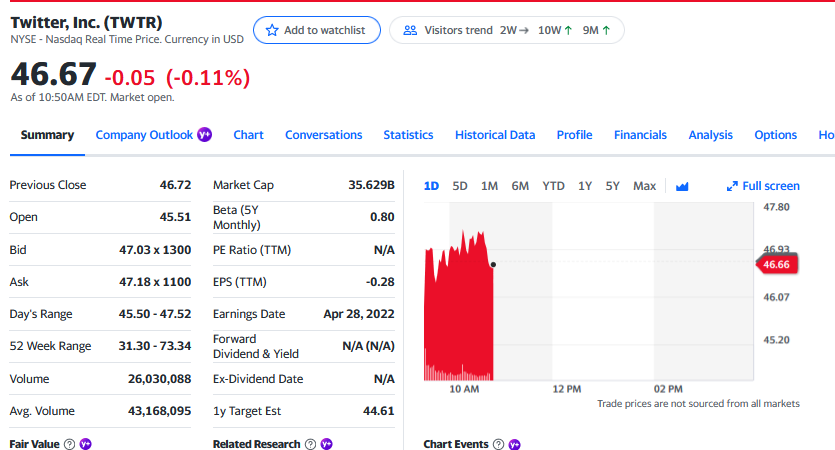Click the Open value 45.51
The width and height of the screenshot is (835, 450).
[x=175, y=217]
